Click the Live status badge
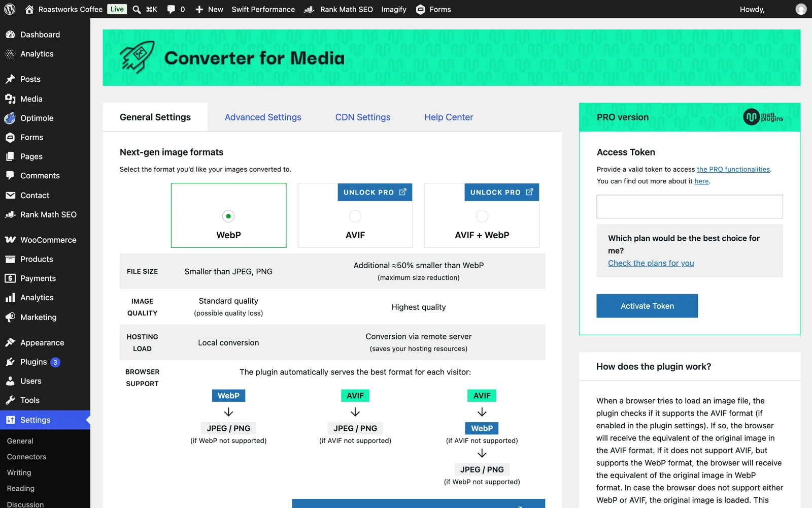812x508 pixels. (x=117, y=9)
